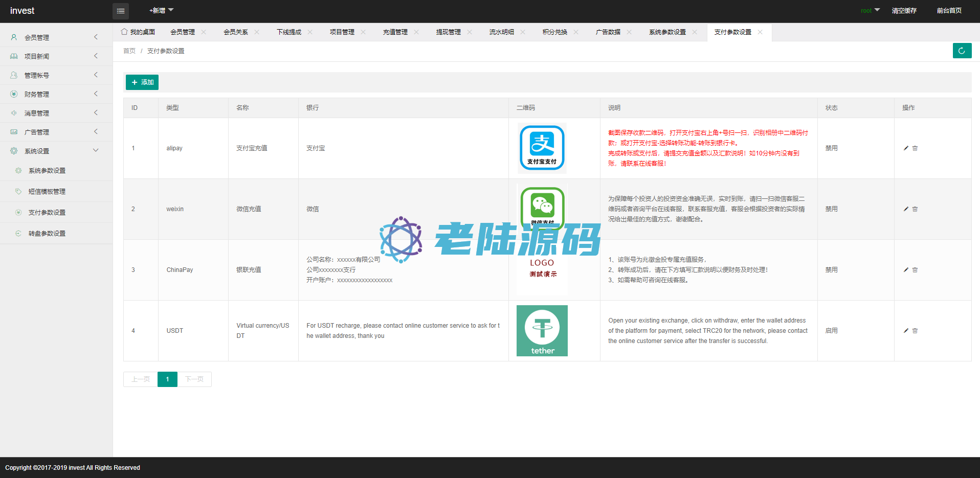Click the home icon of 我的桌面 tab

click(x=124, y=32)
